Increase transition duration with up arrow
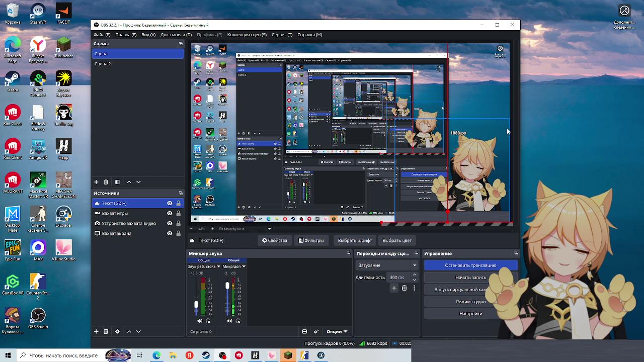644x362 pixels. [414, 275]
